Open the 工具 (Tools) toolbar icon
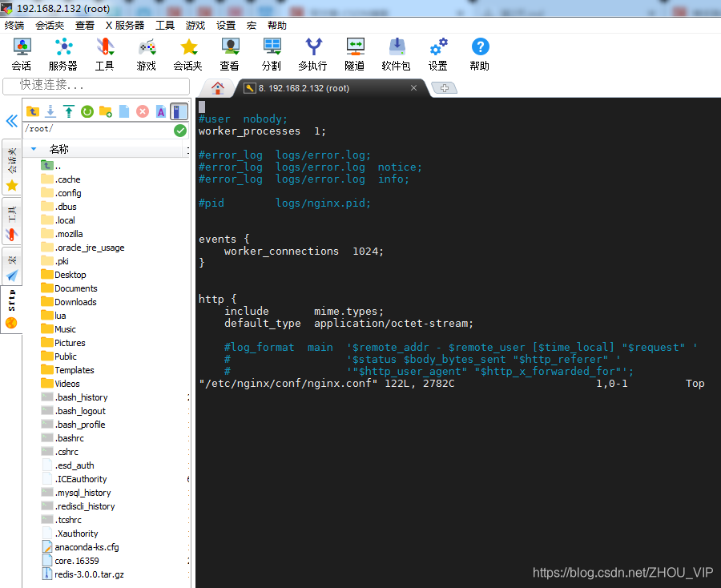This screenshot has width=721, height=588. click(105, 54)
